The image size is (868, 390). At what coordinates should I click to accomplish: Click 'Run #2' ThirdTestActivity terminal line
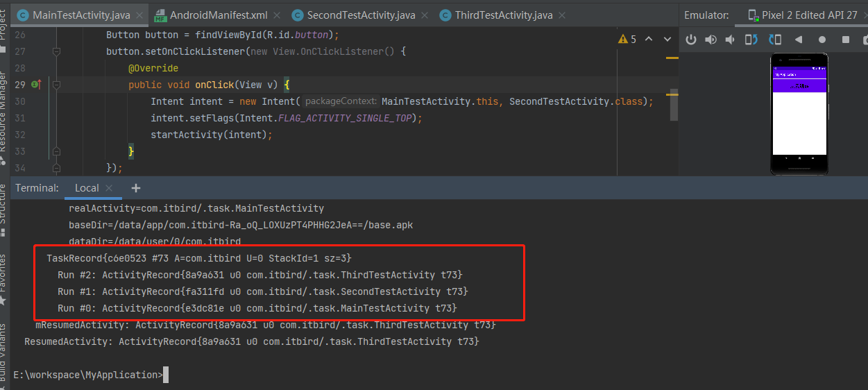tap(260, 275)
